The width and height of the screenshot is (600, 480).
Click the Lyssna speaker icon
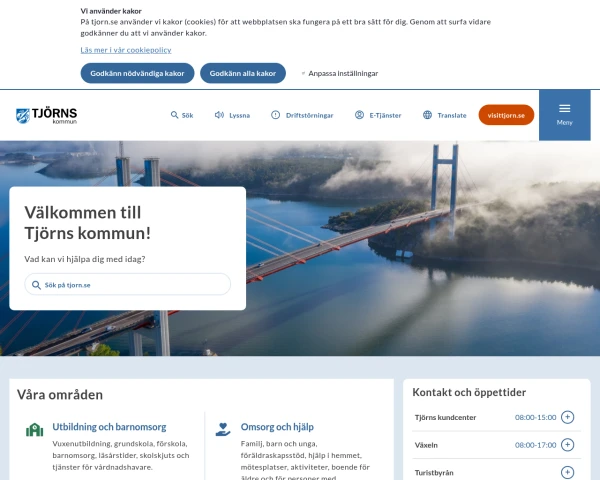tap(219, 115)
